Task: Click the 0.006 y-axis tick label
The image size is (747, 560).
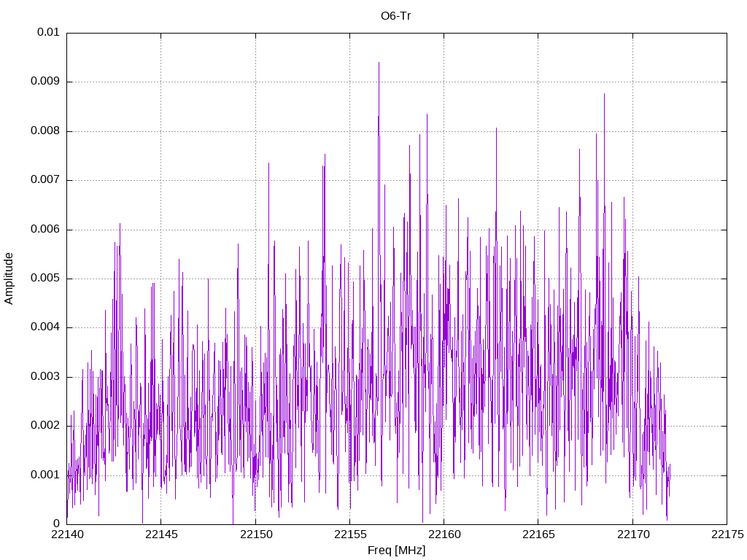Action: (45, 230)
